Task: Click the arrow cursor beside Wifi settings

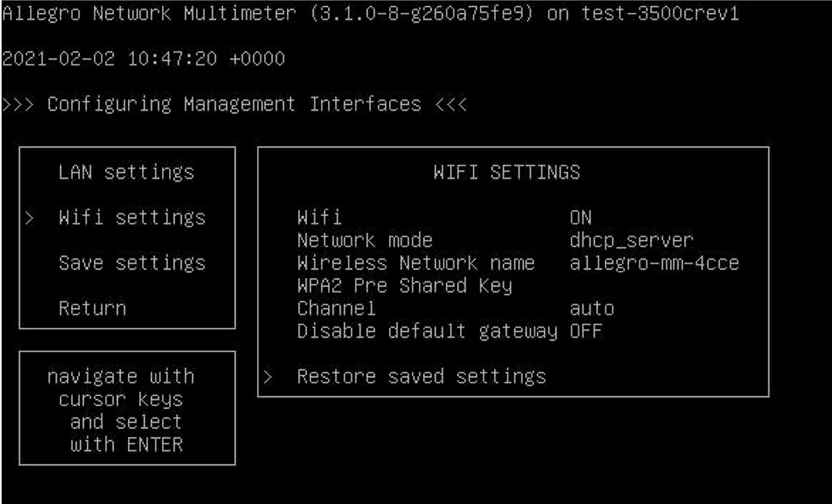Action: click(x=28, y=217)
